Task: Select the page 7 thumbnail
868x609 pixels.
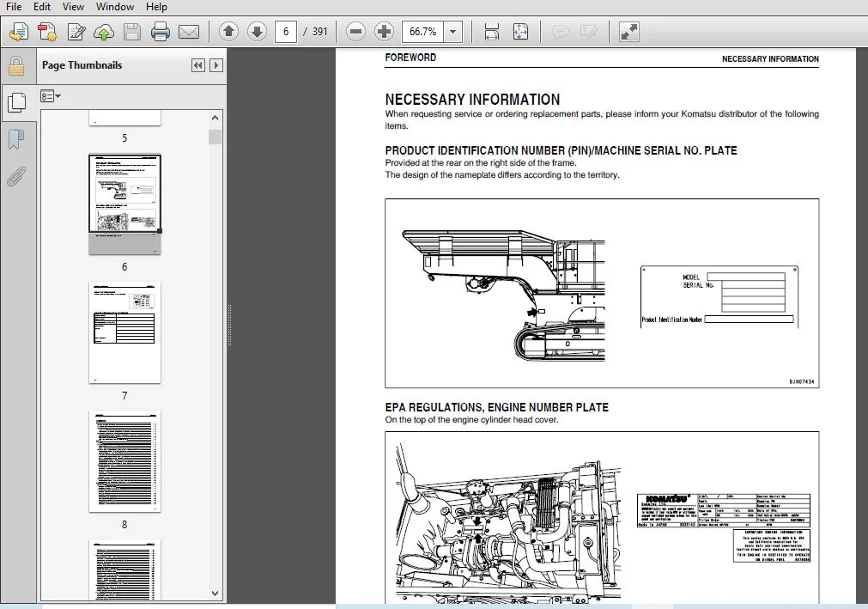Action: (124, 332)
